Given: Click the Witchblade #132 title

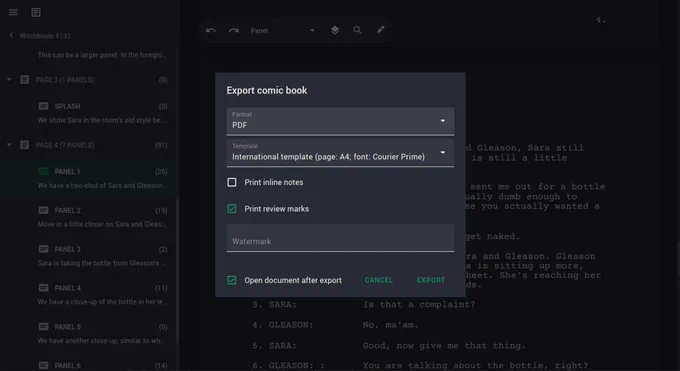Looking at the screenshot, I should [45, 36].
